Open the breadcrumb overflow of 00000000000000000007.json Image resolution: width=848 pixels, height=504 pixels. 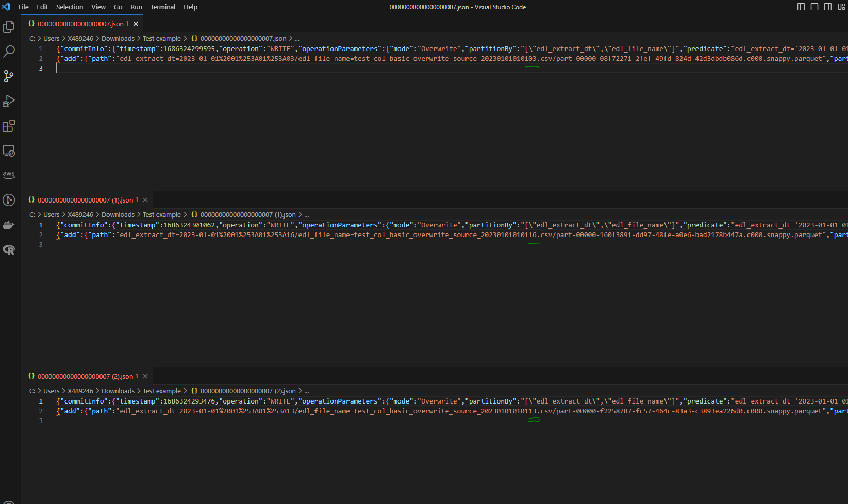tap(297, 38)
